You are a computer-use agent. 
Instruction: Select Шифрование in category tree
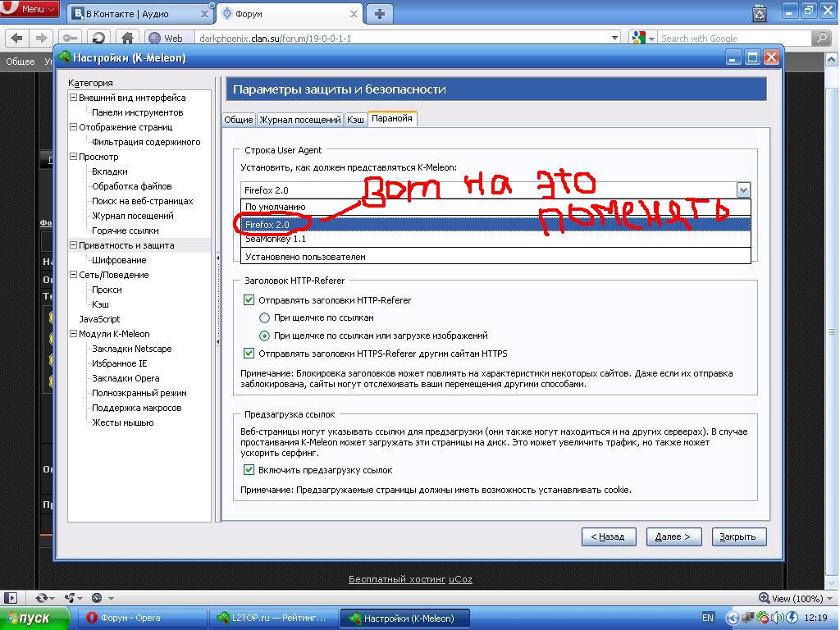tap(119, 260)
